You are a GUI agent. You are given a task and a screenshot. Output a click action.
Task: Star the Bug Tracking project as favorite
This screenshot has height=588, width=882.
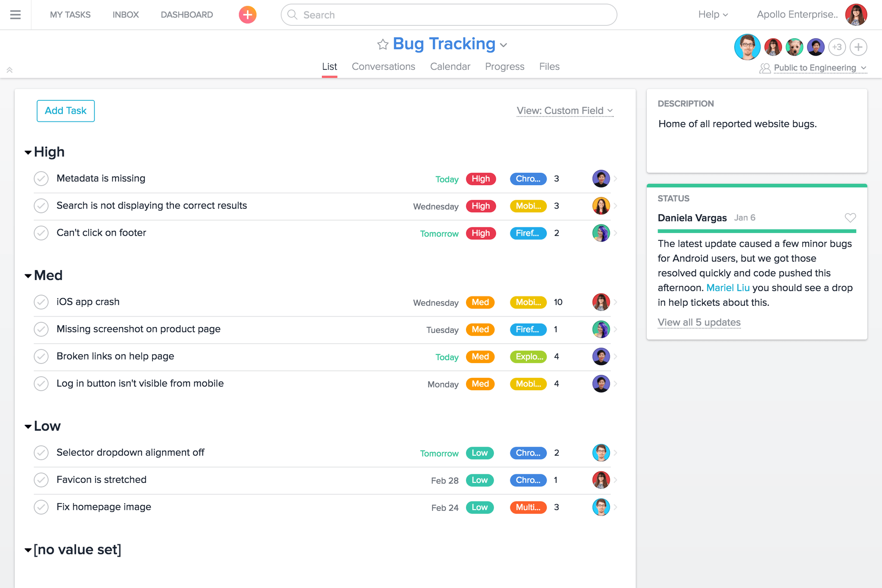tap(382, 44)
